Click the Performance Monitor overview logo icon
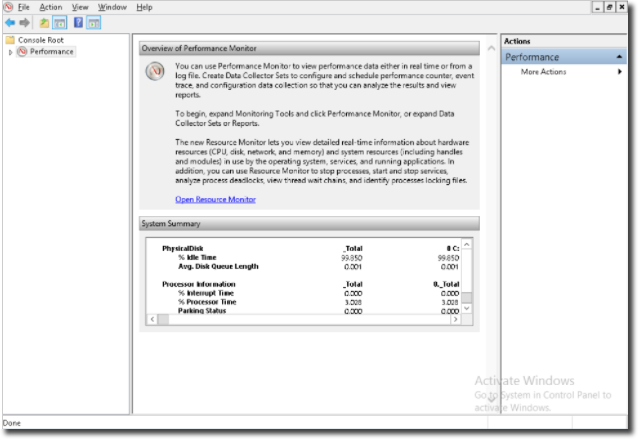Viewport: 638px width, 439px height. pyautogui.click(x=155, y=71)
